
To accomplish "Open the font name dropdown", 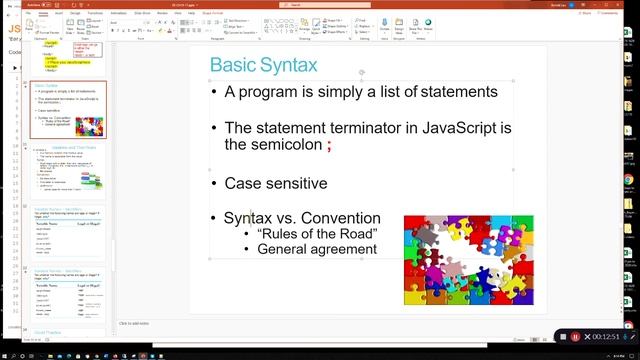I will pyautogui.click(x=127, y=22).
